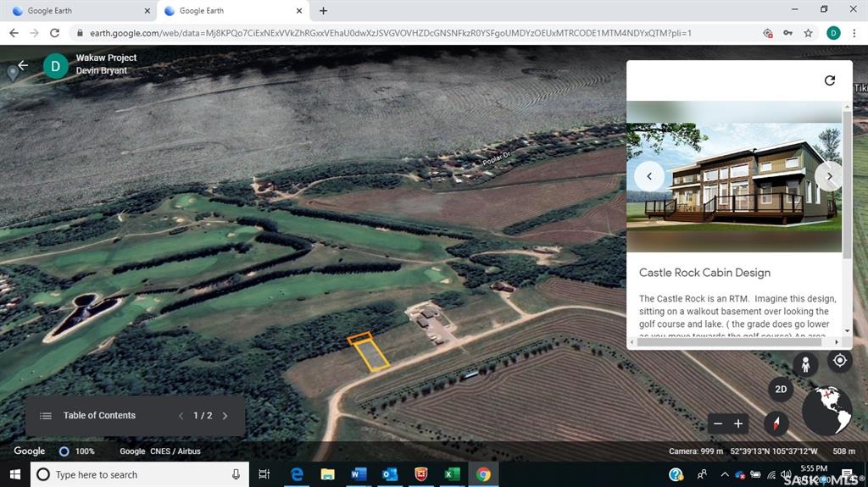Viewport: 868px width, 487px height.
Task: Click the fly to my location icon
Action: tap(839, 361)
